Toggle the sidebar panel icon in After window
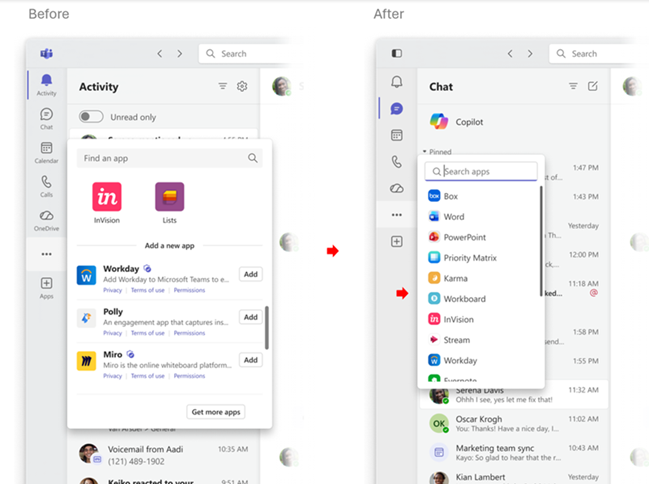Viewport: 649px width, 484px height. [x=397, y=53]
